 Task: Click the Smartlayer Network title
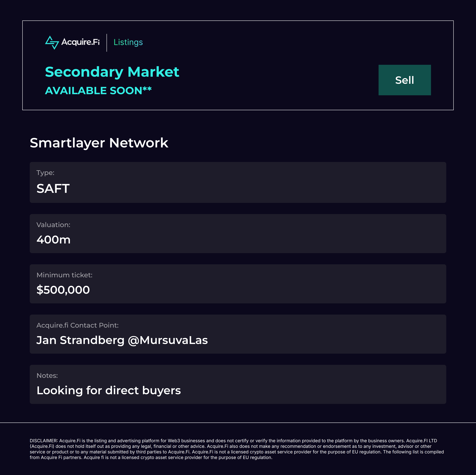[x=99, y=143]
